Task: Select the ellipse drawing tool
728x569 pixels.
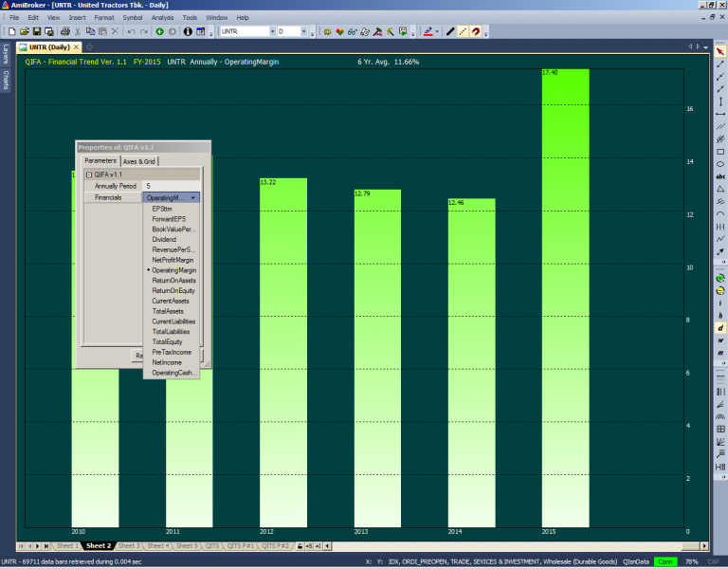Action: pos(720,164)
